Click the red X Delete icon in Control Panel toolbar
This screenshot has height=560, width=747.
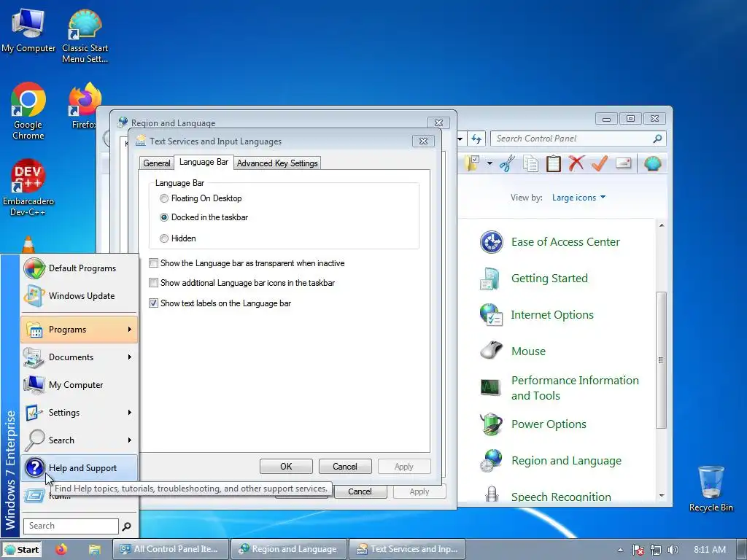[576, 164]
